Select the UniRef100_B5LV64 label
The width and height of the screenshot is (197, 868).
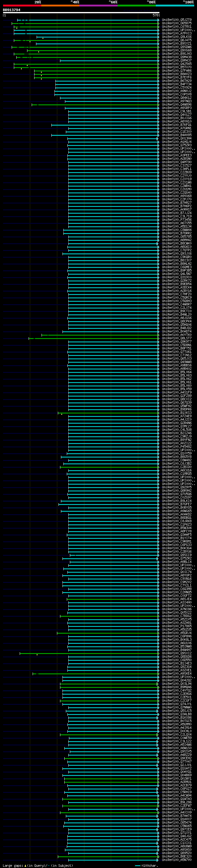[176, 372]
